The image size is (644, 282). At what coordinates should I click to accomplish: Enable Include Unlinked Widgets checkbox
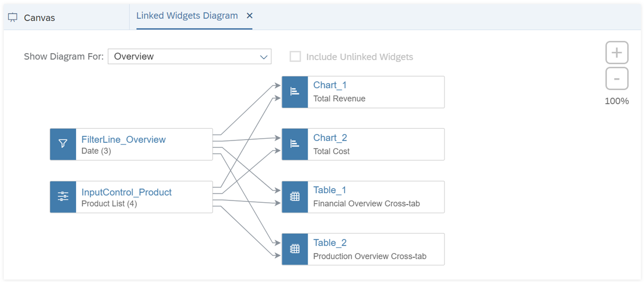(295, 57)
